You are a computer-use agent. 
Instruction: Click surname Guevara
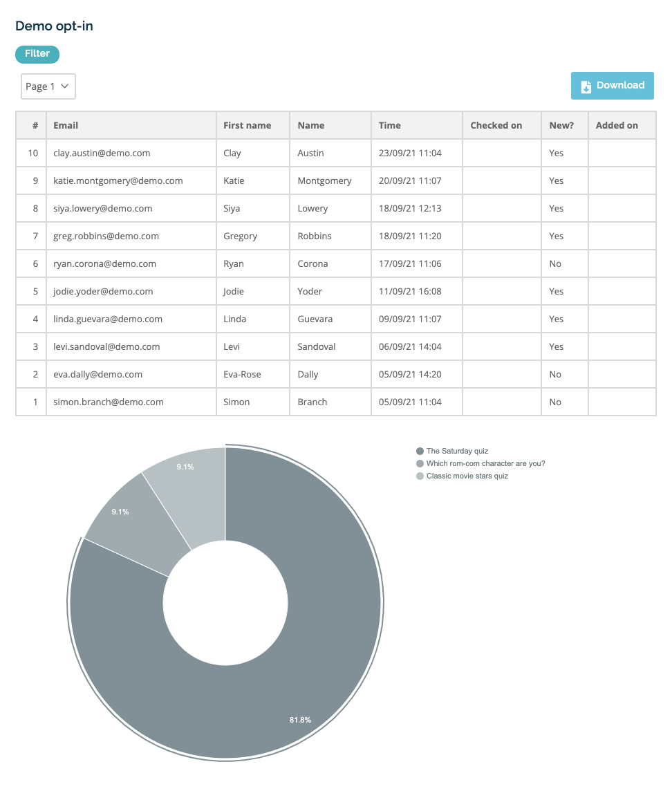(315, 319)
